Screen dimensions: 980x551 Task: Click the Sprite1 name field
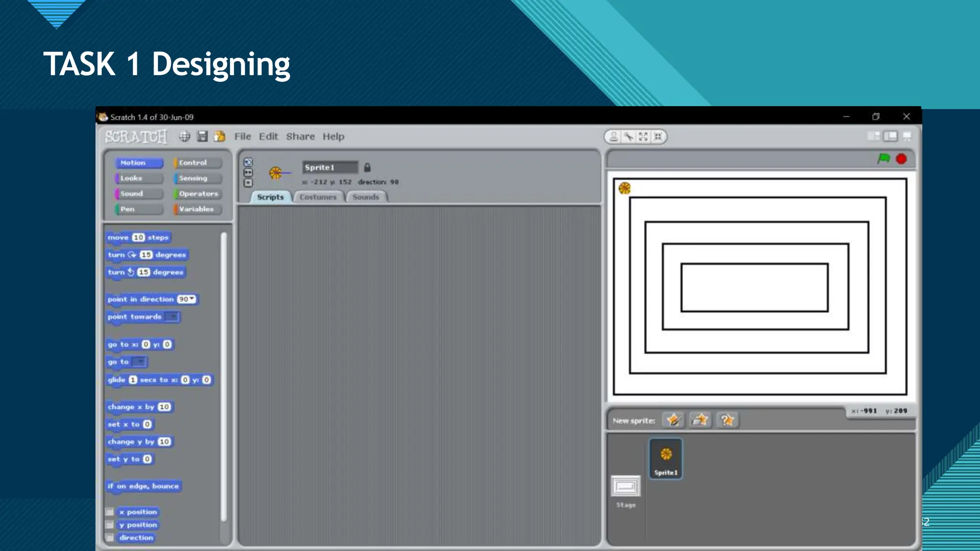coord(330,167)
